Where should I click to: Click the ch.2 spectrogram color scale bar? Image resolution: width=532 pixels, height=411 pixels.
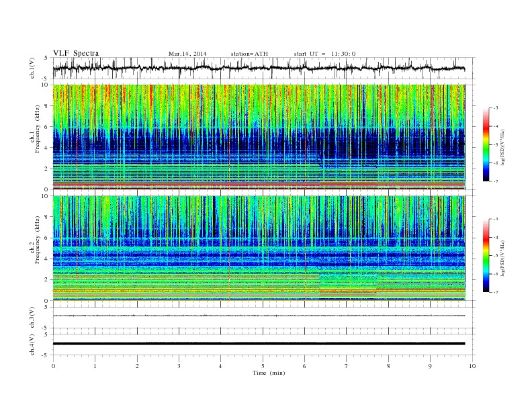click(x=486, y=256)
